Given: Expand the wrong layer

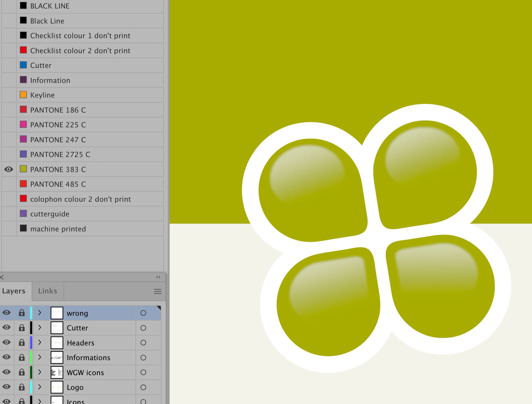Looking at the screenshot, I should 40,313.
